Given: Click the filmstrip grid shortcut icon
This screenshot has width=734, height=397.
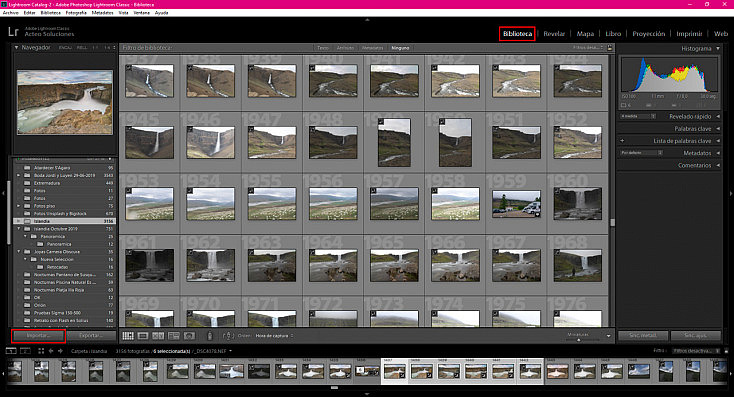Looking at the screenshot, I should pos(41,351).
